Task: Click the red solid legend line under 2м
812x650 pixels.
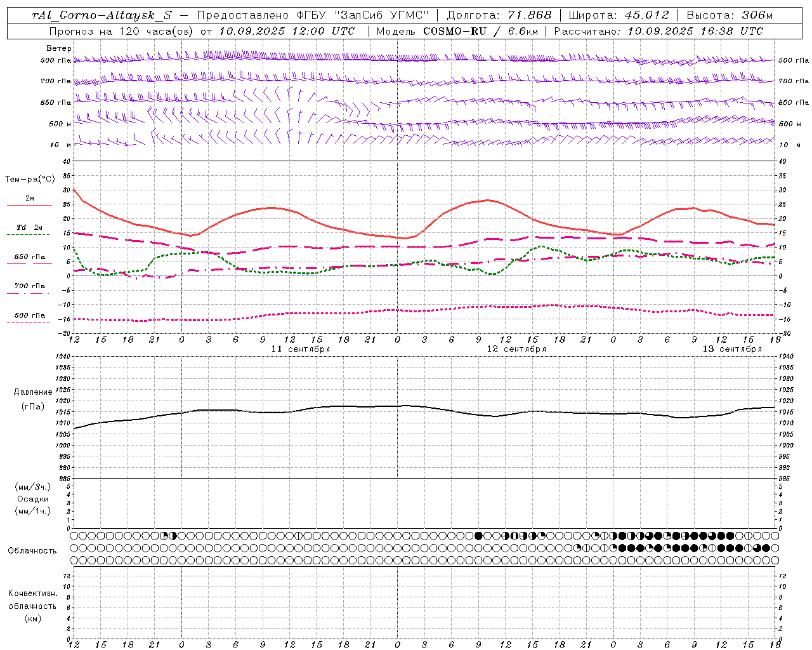Action: 30,205
